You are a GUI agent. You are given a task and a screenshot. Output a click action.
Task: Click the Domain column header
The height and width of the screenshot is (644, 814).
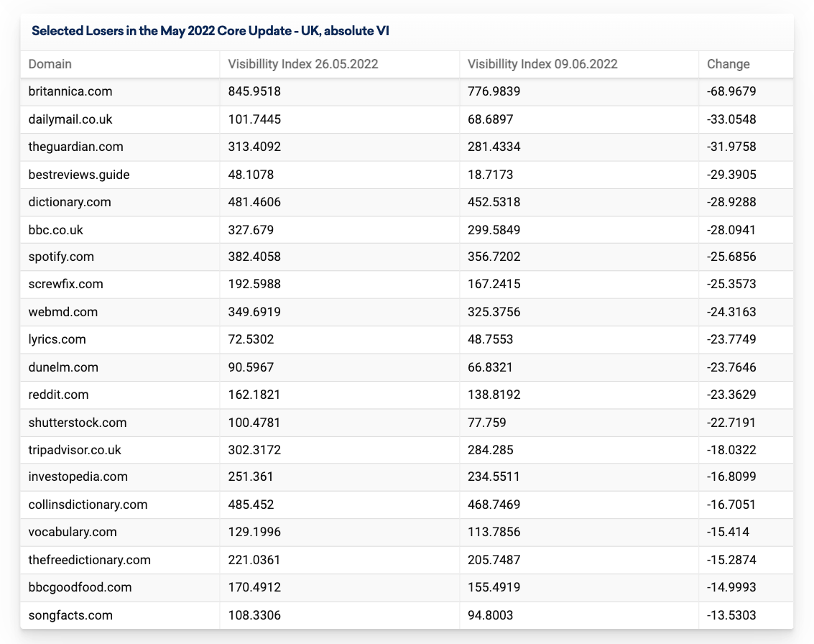tap(50, 64)
